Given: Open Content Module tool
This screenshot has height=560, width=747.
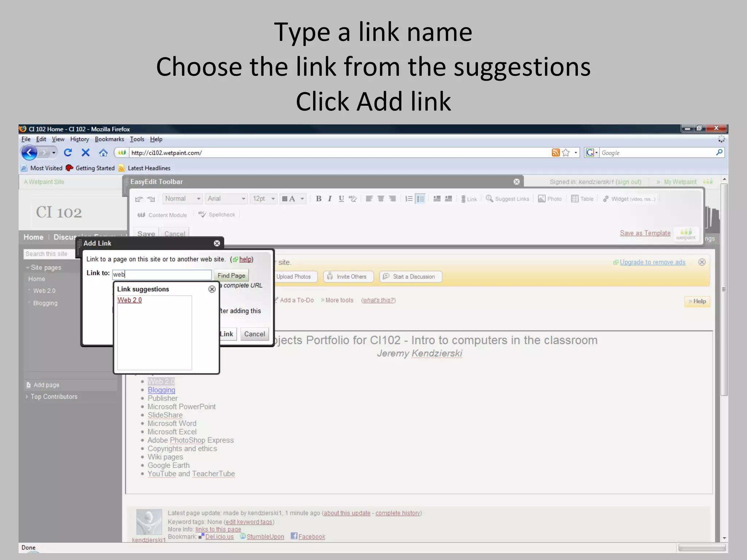Looking at the screenshot, I should [x=162, y=215].
